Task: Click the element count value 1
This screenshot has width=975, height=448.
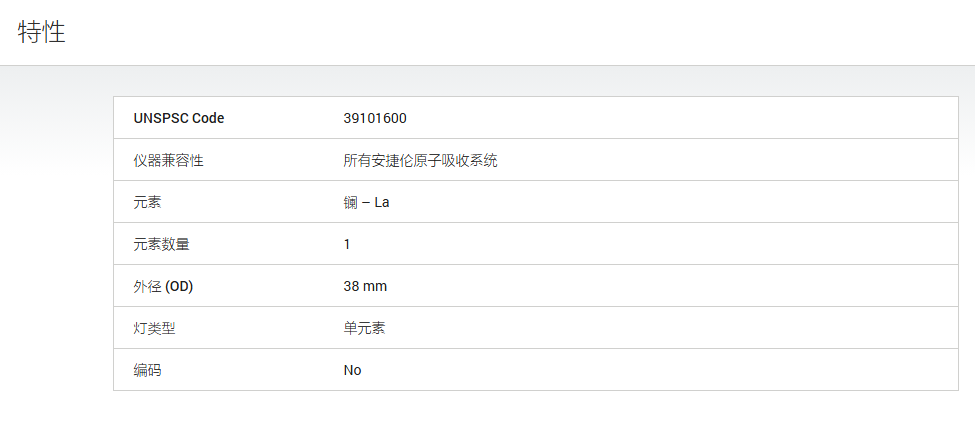Action: click(x=347, y=245)
